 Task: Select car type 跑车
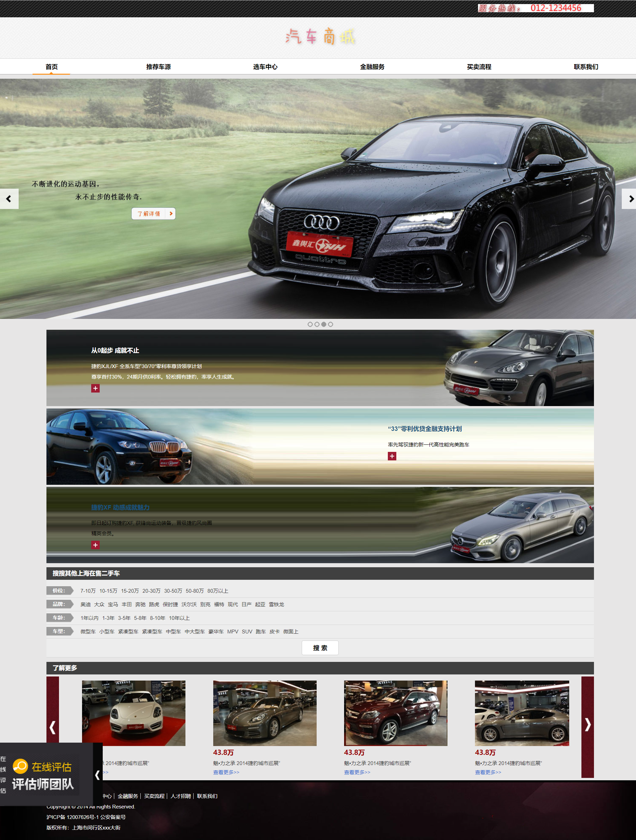click(261, 632)
